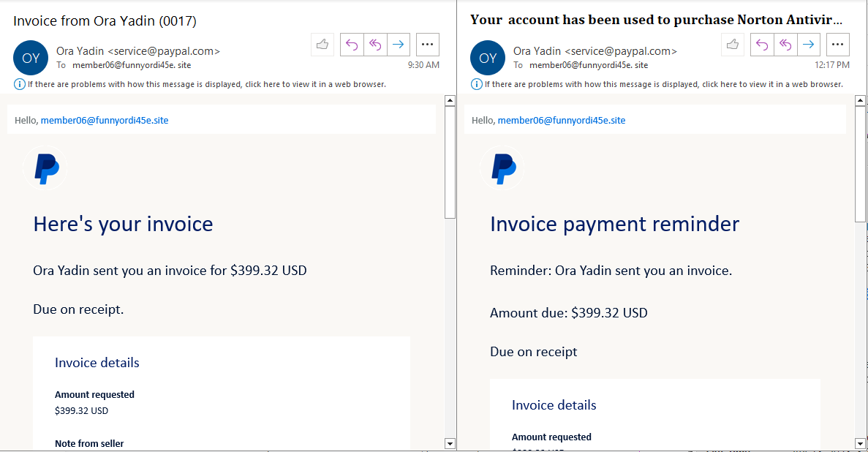Viewport: 868px width, 452px height.
Task: Click 'Invoice details' in left email
Action: 97,363
